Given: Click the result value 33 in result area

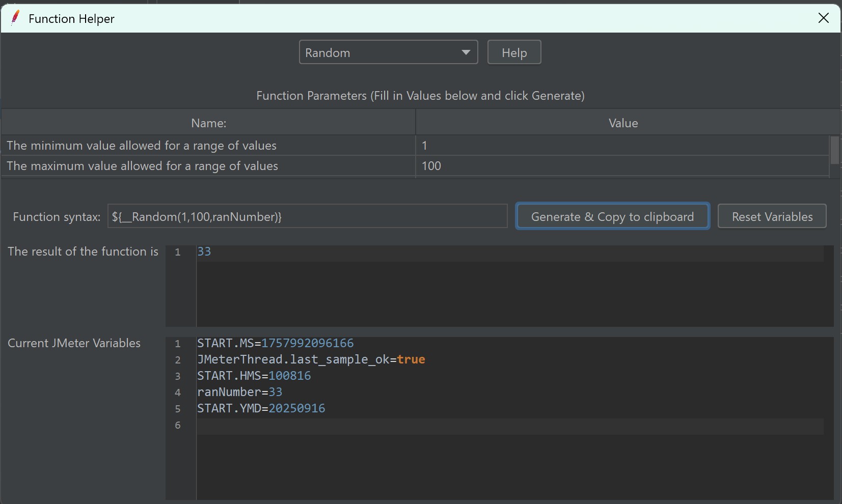Looking at the screenshot, I should click(204, 251).
